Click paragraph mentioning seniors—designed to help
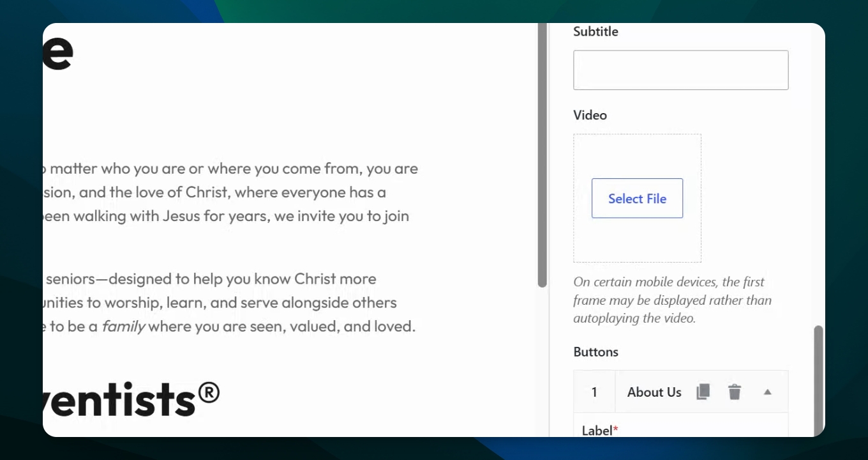Screen dimensions: 868x460 (x=229, y=303)
